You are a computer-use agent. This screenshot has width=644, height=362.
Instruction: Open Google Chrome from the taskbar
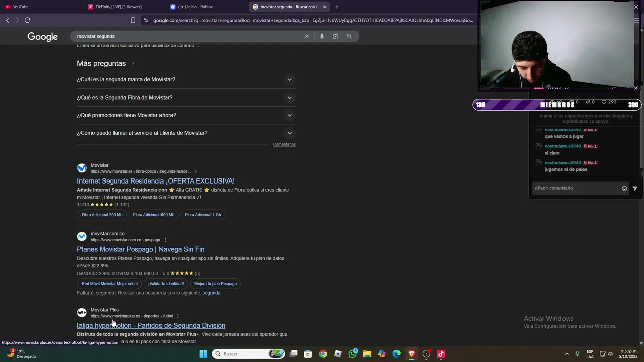pyautogui.click(x=323, y=354)
